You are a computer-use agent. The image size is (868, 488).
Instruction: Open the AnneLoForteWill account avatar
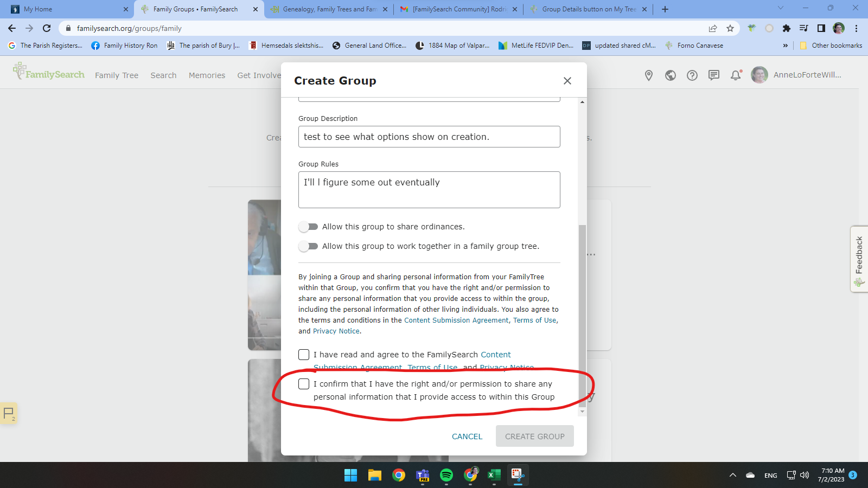tap(759, 75)
